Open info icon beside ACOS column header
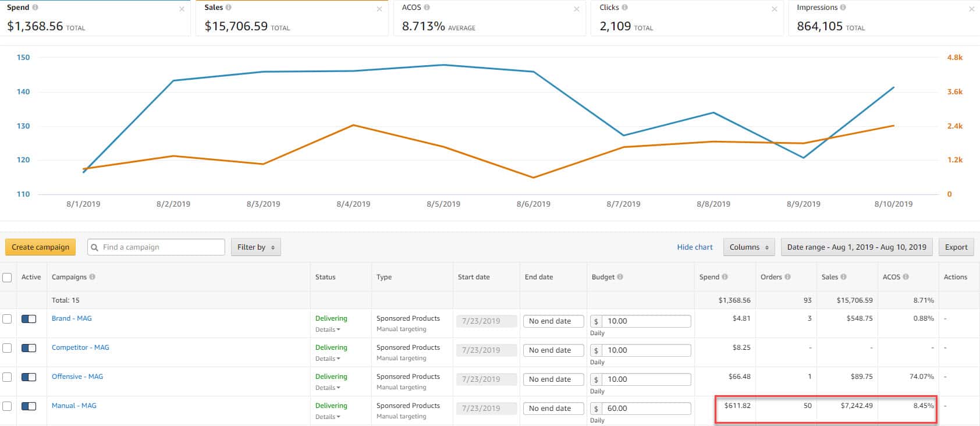 [x=906, y=277]
